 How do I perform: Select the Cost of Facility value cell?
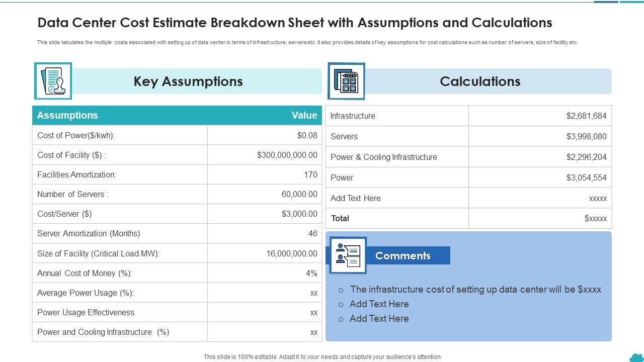coord(287,155)
